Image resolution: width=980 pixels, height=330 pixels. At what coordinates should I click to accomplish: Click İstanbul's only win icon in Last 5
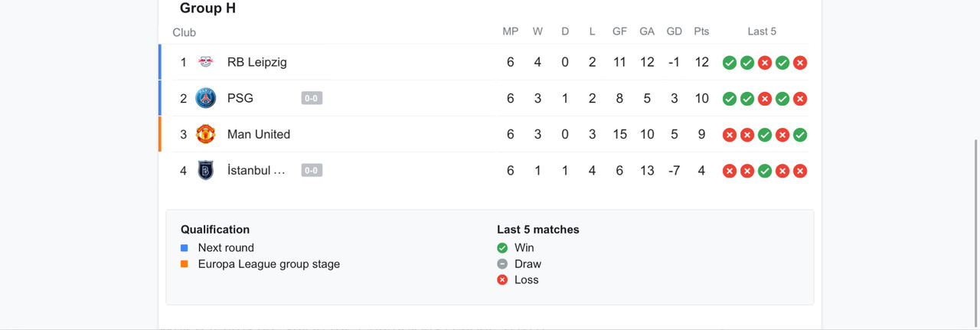pos(765,171)
